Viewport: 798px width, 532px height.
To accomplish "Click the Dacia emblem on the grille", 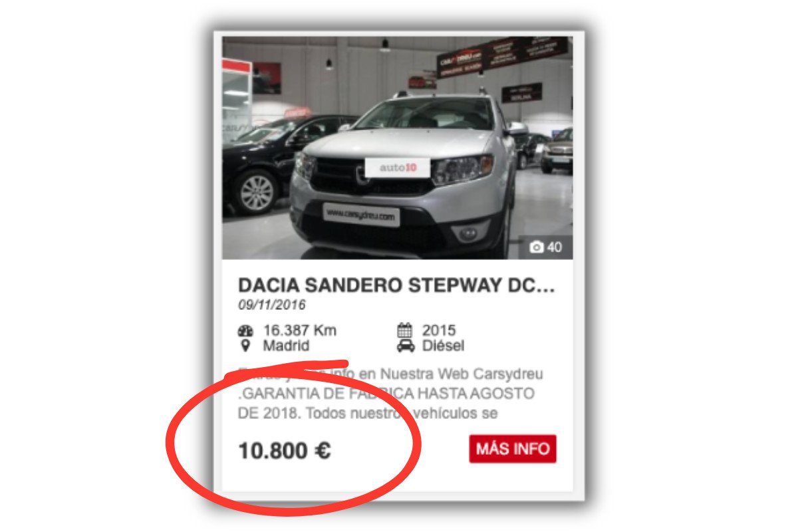I will (362, 176).
